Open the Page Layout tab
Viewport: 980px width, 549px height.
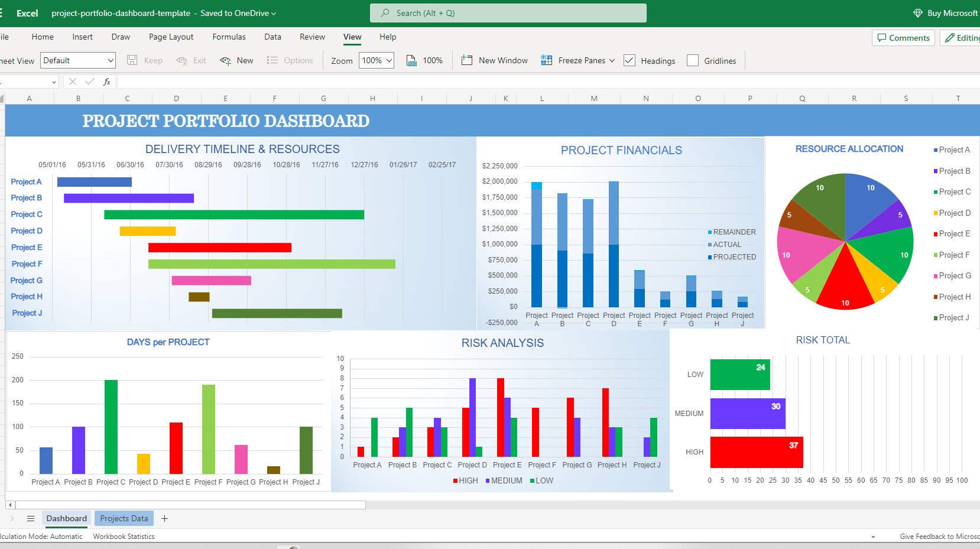[171, 37]
